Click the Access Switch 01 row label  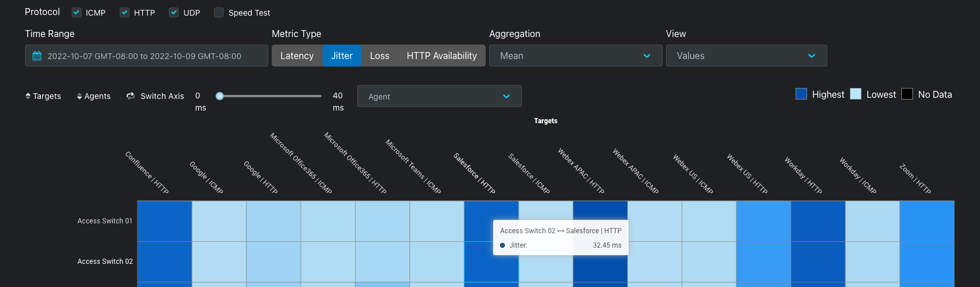pyautogui.click(x=105, y=221)
